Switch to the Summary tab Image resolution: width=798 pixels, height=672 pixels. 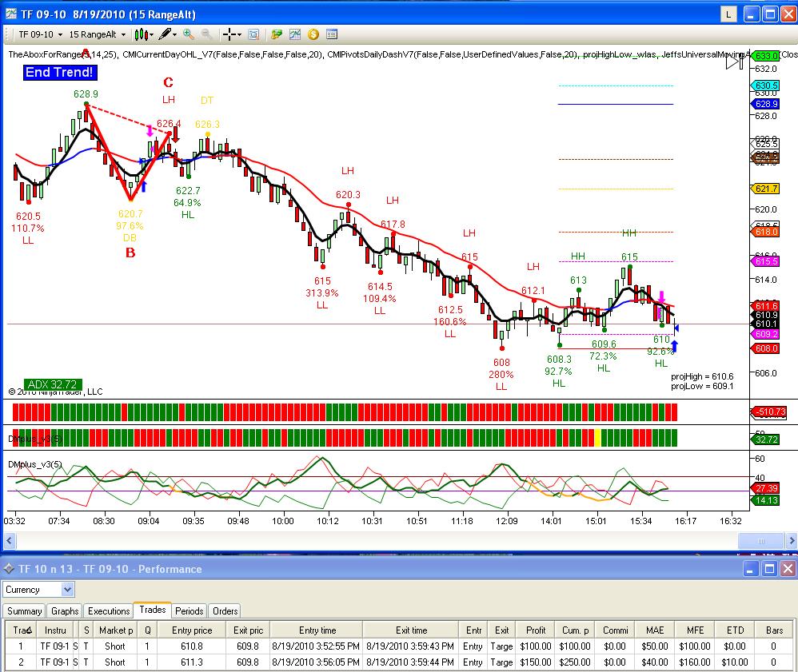point(25,611)
